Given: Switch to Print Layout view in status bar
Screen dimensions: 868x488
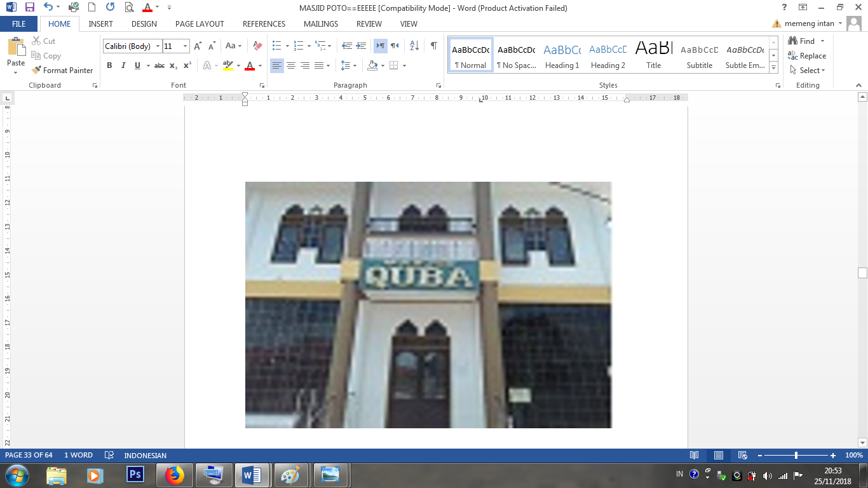Looking at the screenshot, I should click(x=719, y=456).
